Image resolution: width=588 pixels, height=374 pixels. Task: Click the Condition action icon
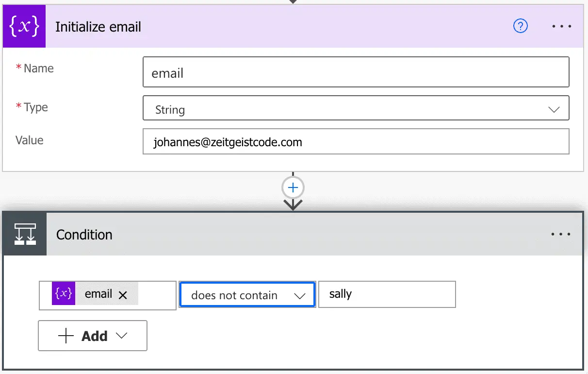tap(24, 234)
